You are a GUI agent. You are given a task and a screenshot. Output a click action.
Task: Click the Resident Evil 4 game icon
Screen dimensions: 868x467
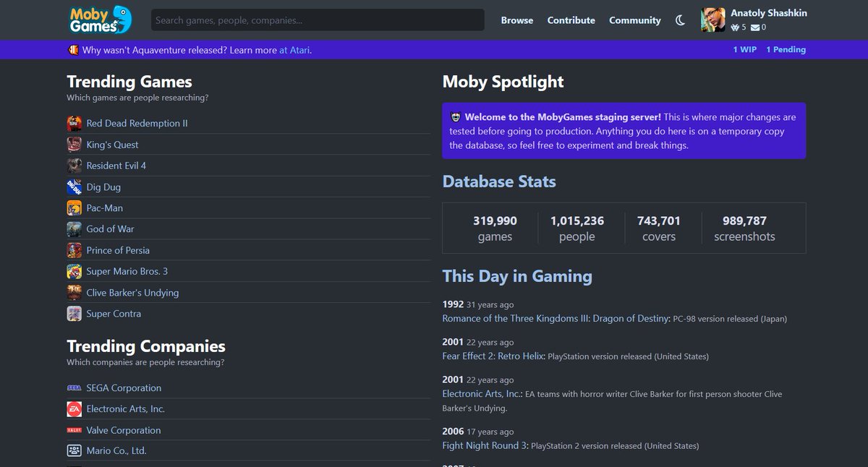pos(75,166)
